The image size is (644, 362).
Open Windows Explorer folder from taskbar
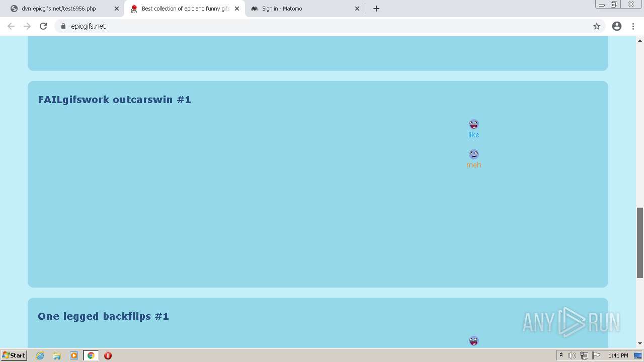point(57,355)
